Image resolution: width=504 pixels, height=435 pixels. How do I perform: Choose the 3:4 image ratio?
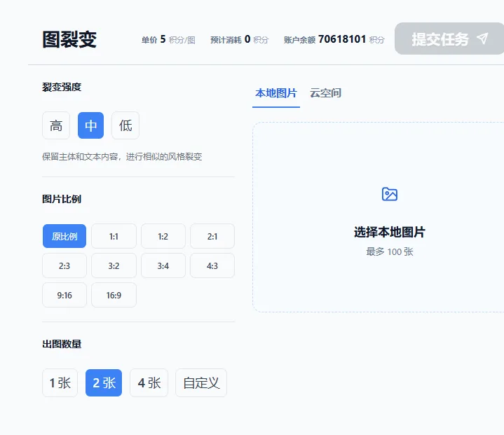163,265
